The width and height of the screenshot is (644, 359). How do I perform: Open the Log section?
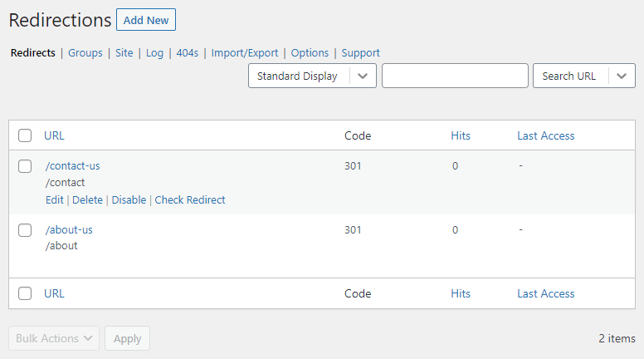click(x=154, y=52)
